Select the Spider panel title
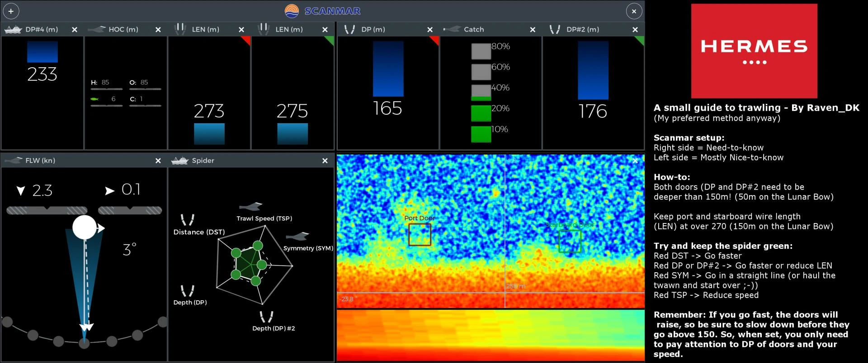The image size is (868, 363). (203, 161)
